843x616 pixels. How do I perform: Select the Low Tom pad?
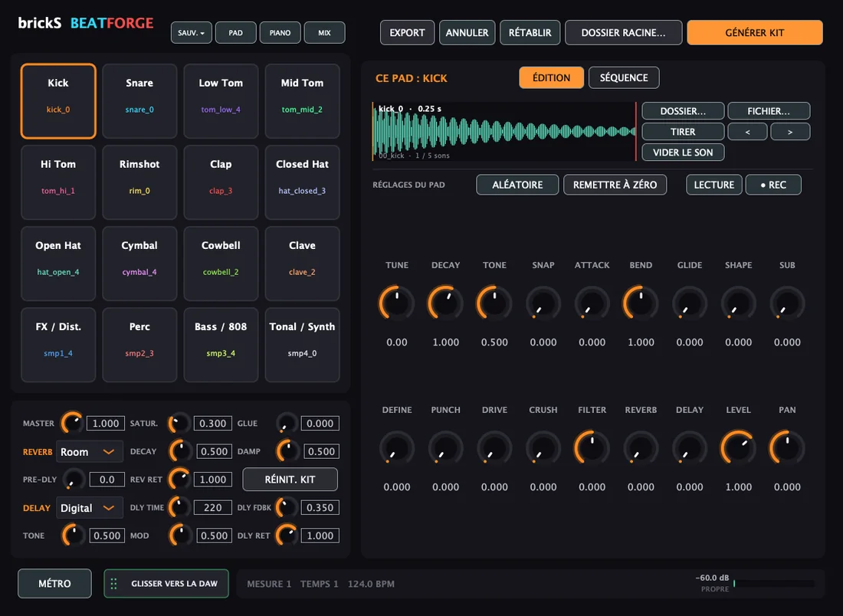click(x=221, y=101)
